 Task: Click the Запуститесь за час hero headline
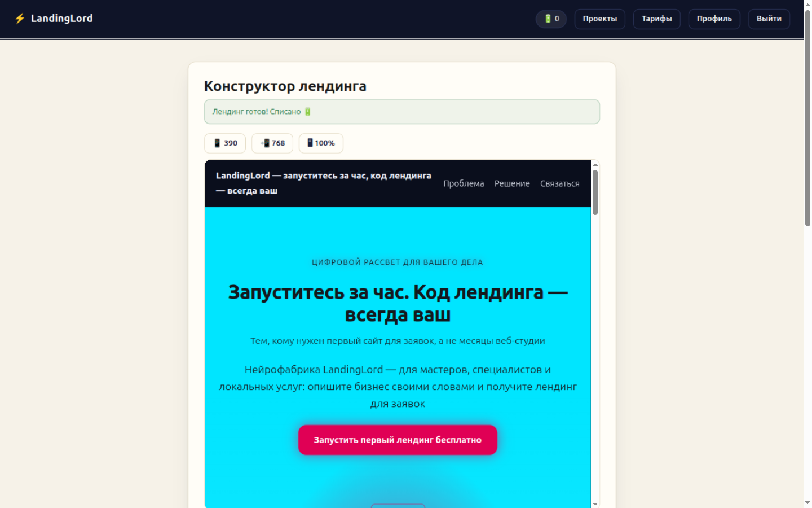click(x=398, y=303)
